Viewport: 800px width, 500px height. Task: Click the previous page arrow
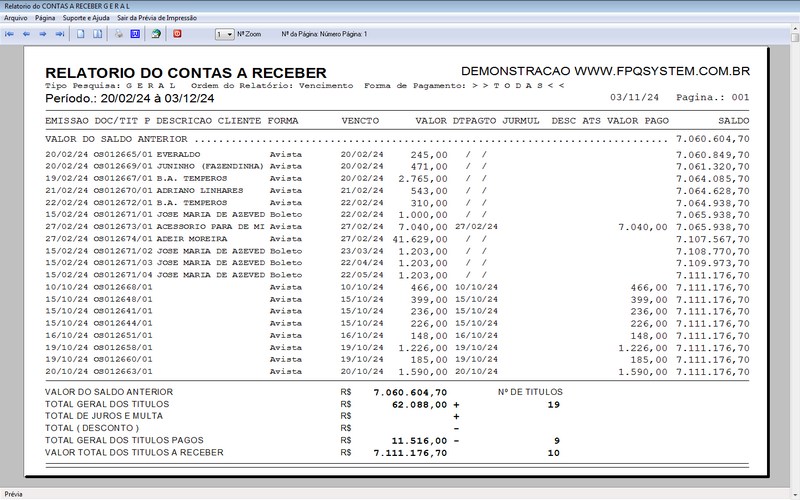pos(27,34)
